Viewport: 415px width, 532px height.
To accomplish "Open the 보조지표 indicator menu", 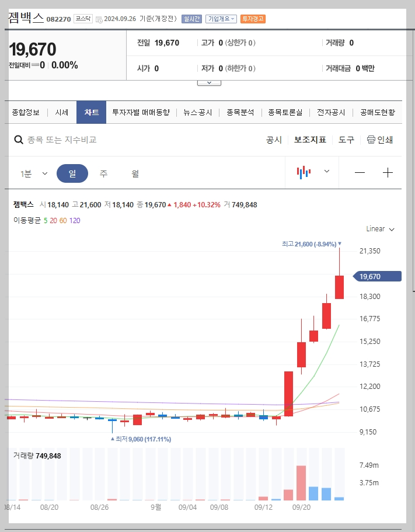I will click(310, 140).
